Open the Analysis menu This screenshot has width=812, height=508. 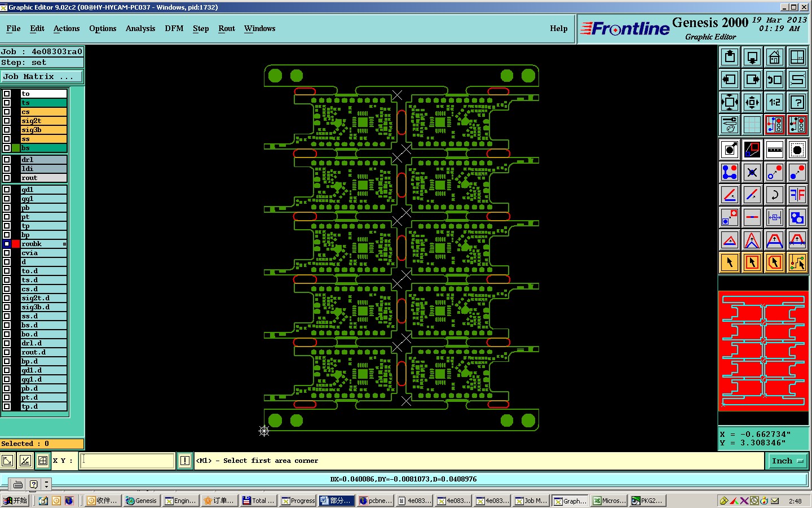coord(140,28)
